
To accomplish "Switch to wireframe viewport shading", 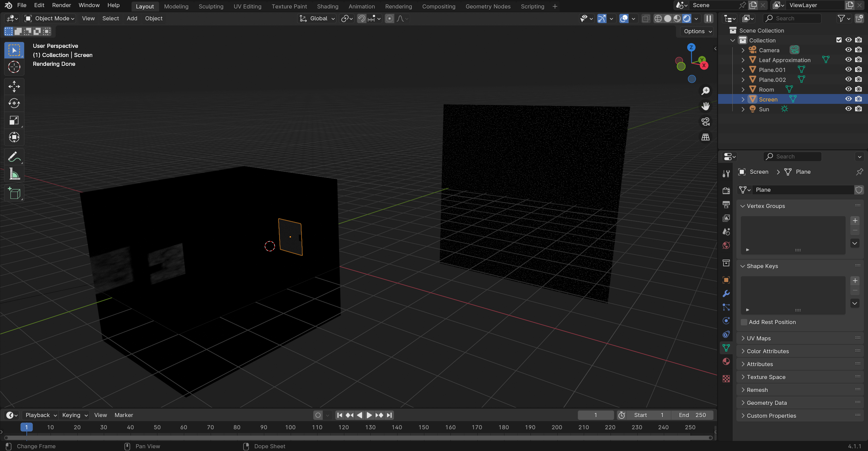I will tap(658, 19).
